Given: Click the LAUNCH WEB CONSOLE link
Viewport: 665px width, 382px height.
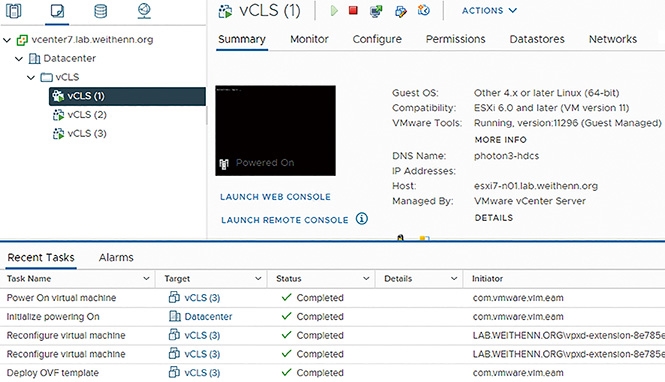Looking at the screenshot, I should (x=275, y=197).
